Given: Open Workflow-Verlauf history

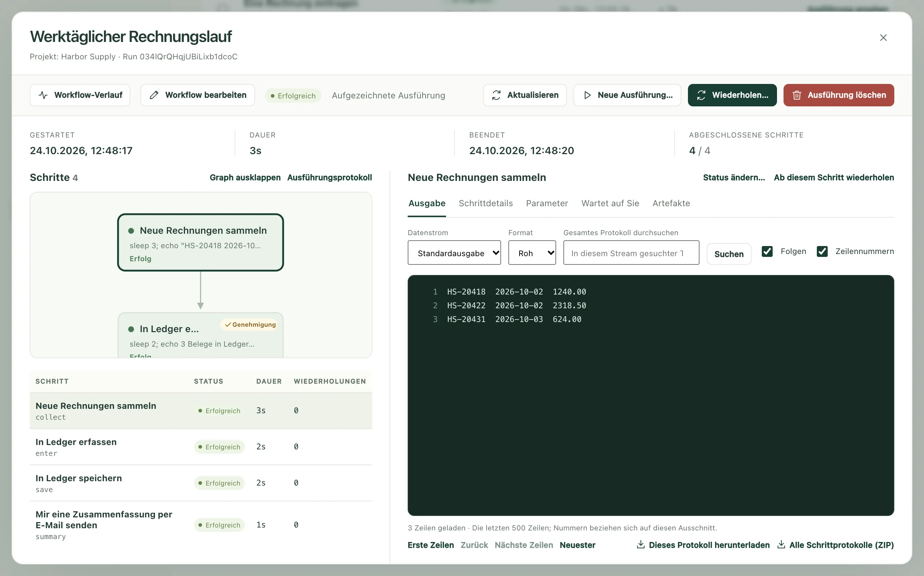Looking at the screenshot, I should click(80, 95).
